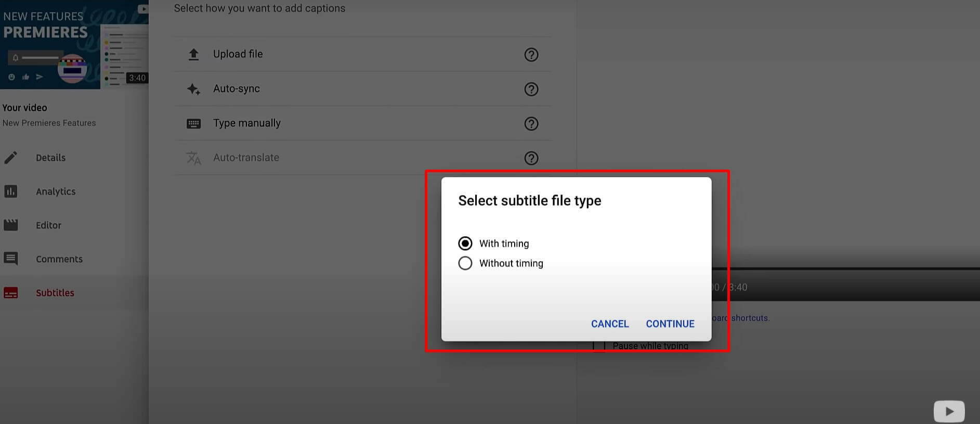Screen dimensions: 980x424
Task: Open help for Auto-sync
Action: (x=531, y=89)
